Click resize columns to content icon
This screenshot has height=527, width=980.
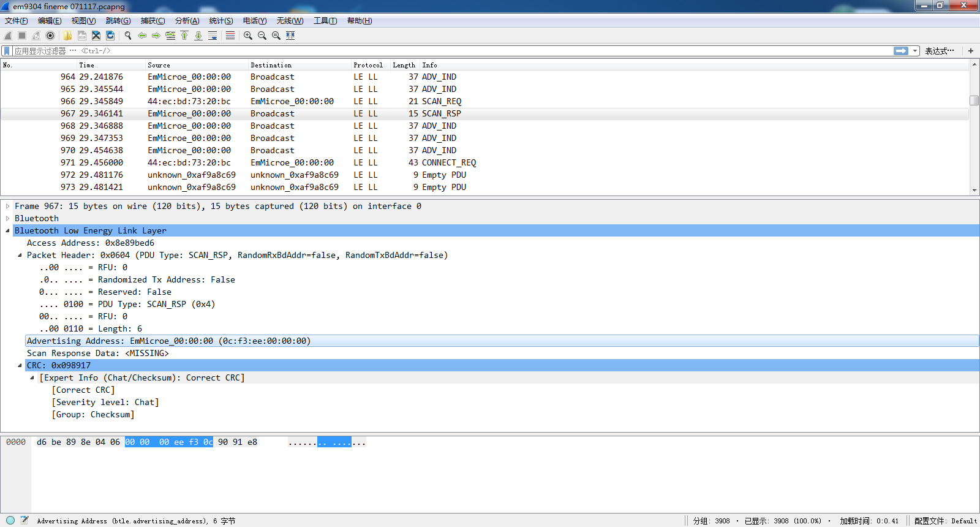point(290,36)
